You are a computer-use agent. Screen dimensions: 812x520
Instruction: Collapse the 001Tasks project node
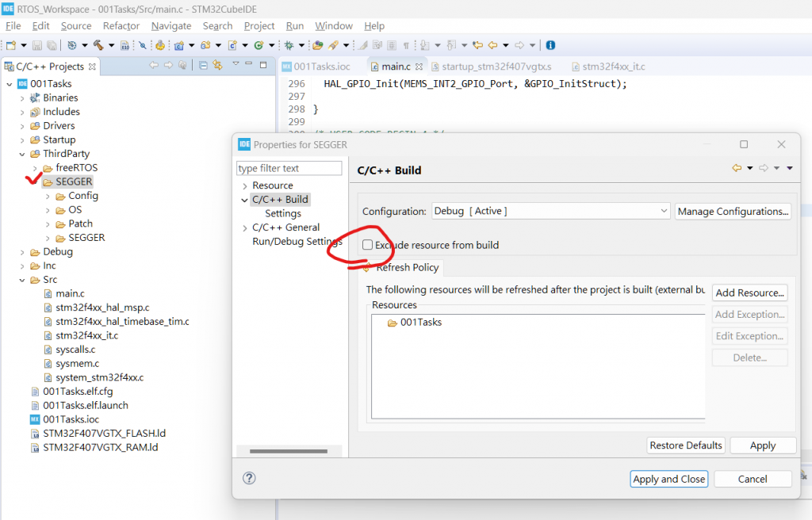[x=10, y=84]
